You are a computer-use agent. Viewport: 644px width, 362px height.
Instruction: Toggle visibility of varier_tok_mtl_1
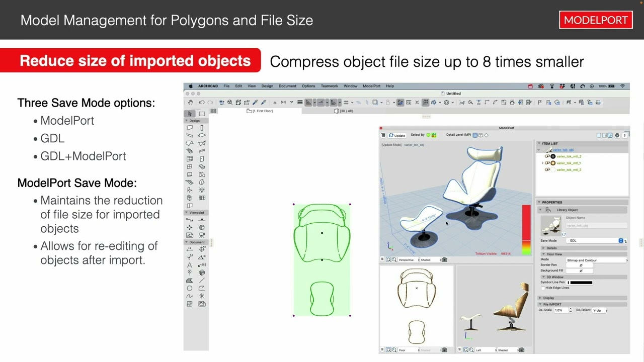[x=547, y=163]
